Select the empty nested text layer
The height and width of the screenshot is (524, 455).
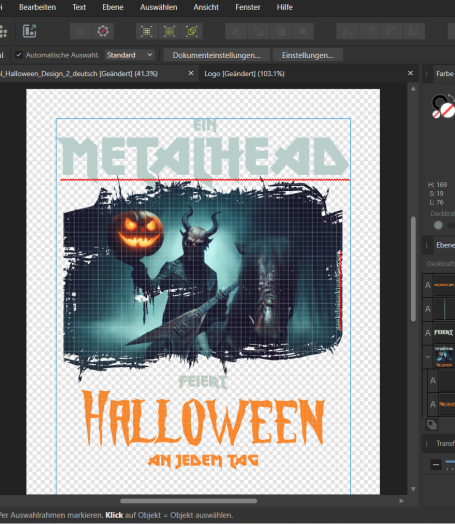[442, 380]
